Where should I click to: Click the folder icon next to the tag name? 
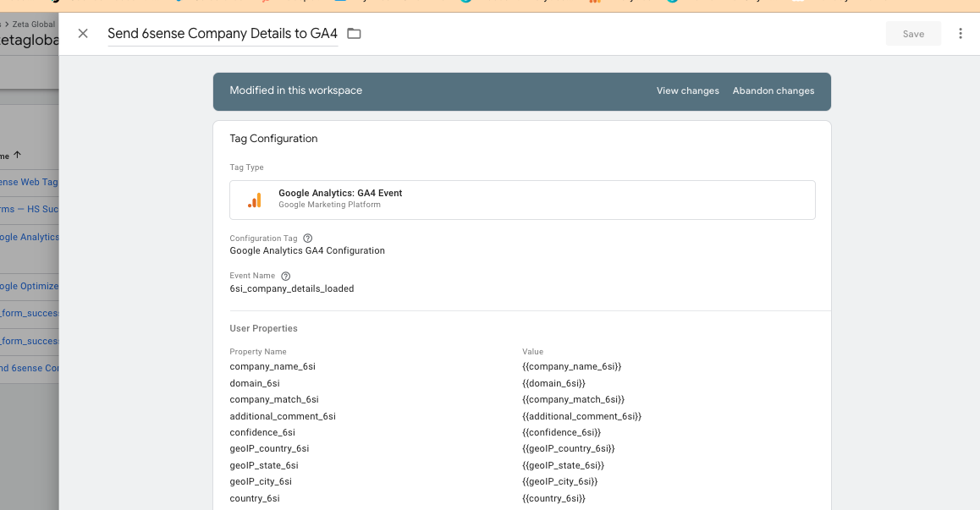coord(354,33)
